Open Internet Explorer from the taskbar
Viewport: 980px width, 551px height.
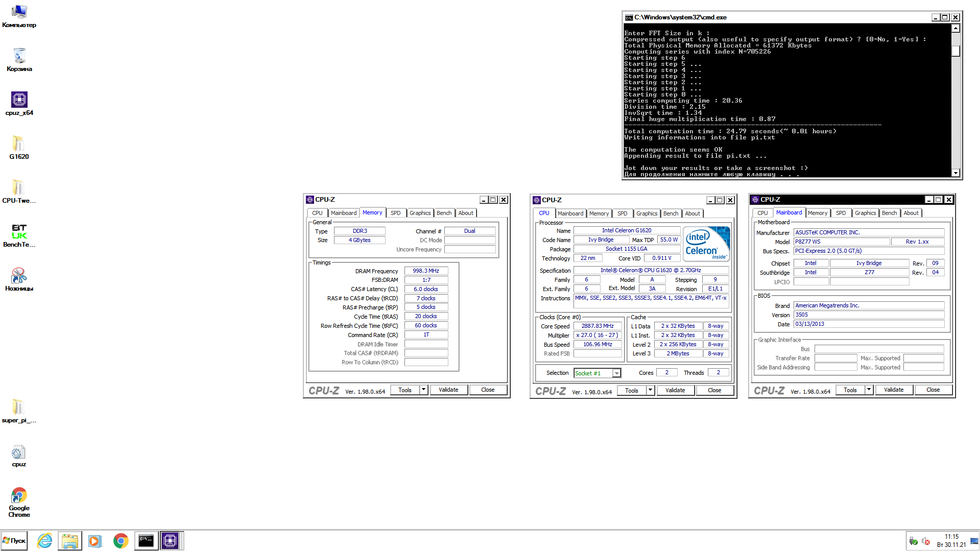tap(45, 541)
